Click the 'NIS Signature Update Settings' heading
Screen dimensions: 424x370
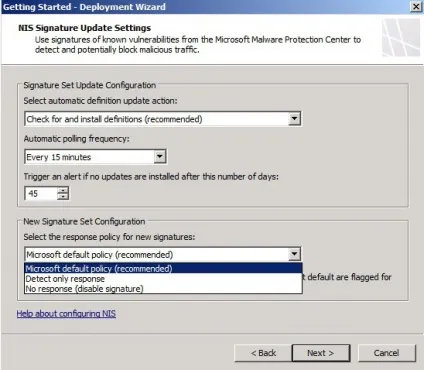click(84, 28)
